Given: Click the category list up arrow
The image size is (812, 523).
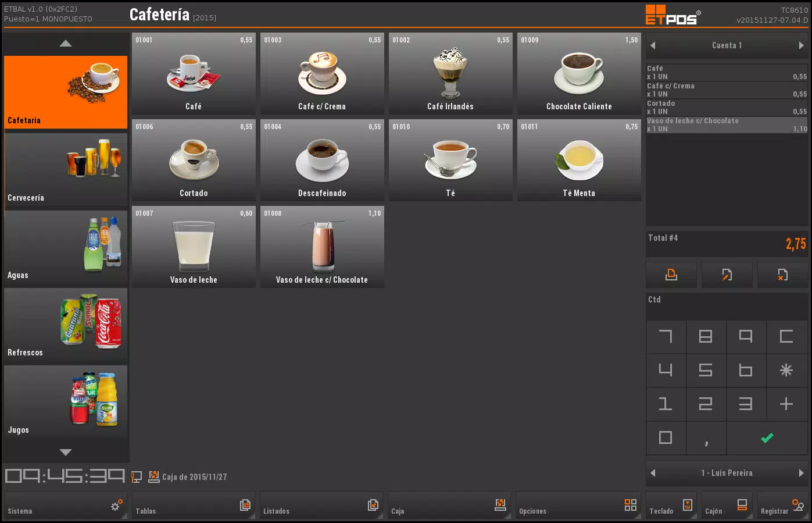Looking at the screenshot, I should coord(66,43).
